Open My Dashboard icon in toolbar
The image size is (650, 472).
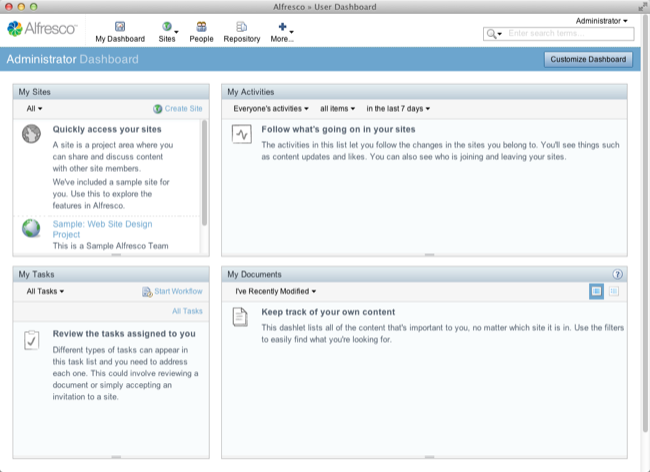coord(120,27)
